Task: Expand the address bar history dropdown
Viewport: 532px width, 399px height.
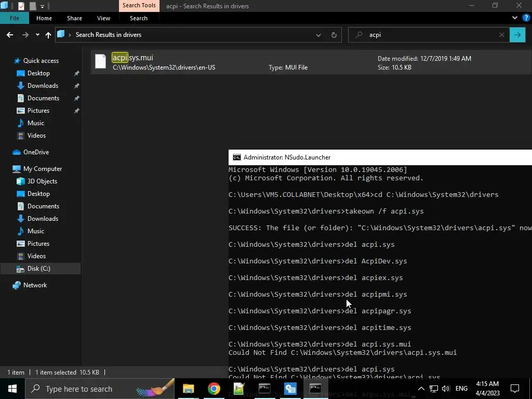Action: (318, 35)
